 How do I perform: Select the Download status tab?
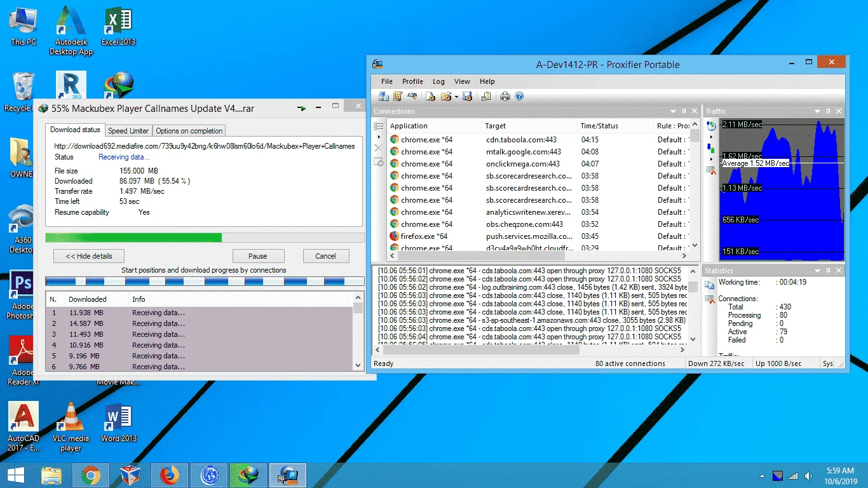tap(75, 130)
